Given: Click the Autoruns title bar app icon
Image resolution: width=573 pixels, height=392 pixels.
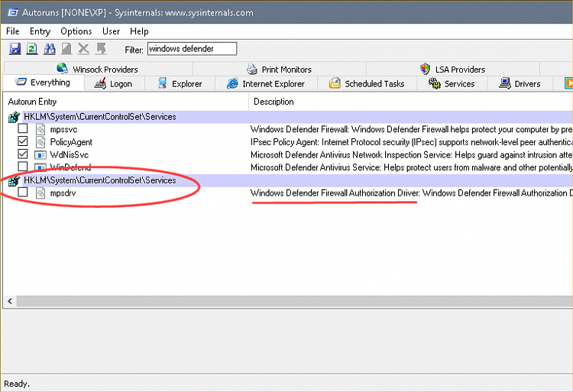Looking at the screenshot, I should (13, 12).
